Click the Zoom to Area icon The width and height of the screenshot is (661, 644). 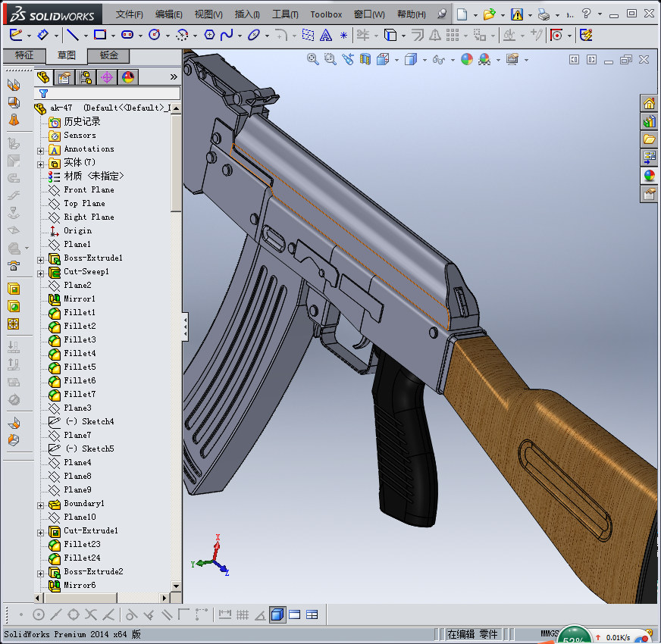coord(330,59)
